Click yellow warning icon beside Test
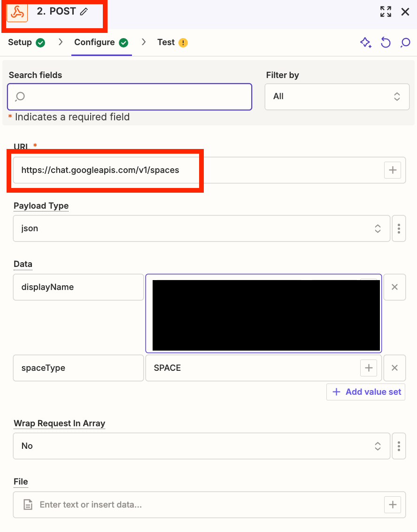The height and width of the screenshot is (532, 417). 183,43
